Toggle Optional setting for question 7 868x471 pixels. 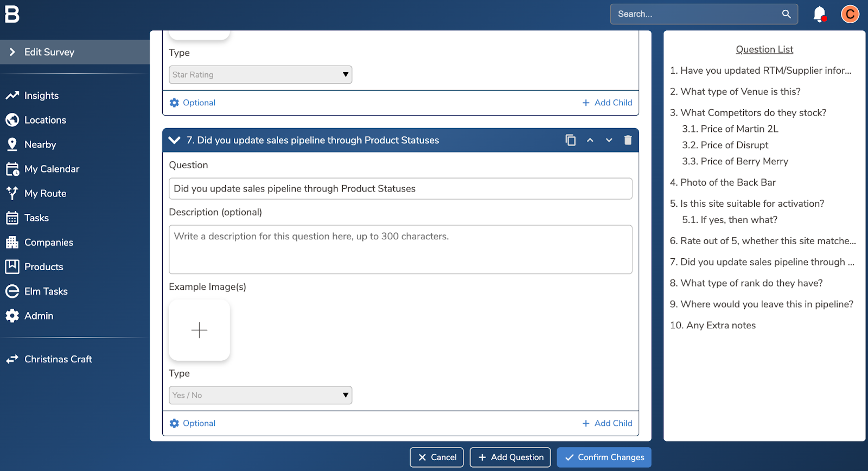193,423
